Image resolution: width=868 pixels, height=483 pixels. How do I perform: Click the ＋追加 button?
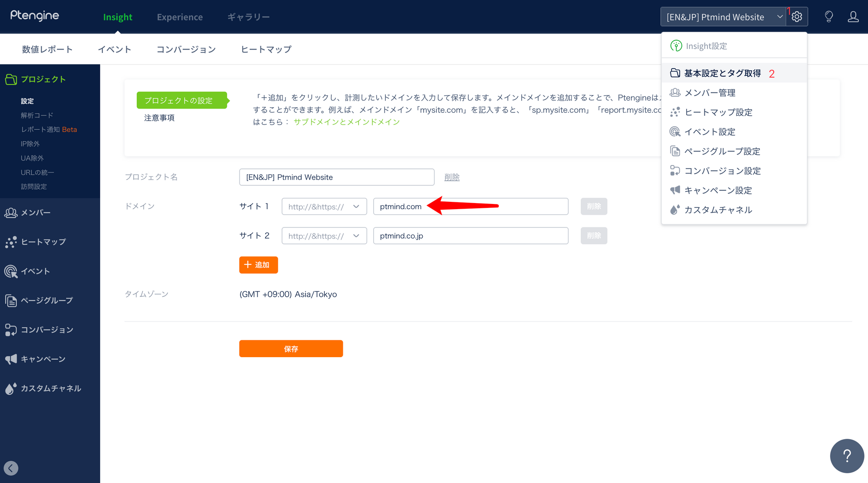pyautogui.click(x=258, y=265)
